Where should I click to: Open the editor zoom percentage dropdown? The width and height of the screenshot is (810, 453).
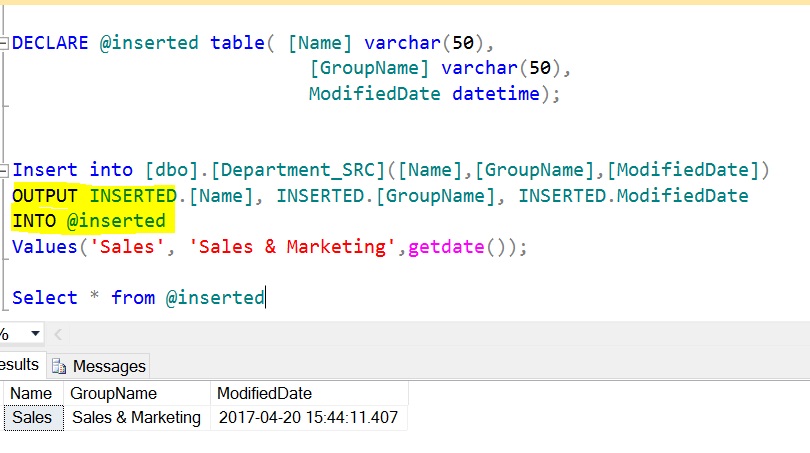click(35, 334)
